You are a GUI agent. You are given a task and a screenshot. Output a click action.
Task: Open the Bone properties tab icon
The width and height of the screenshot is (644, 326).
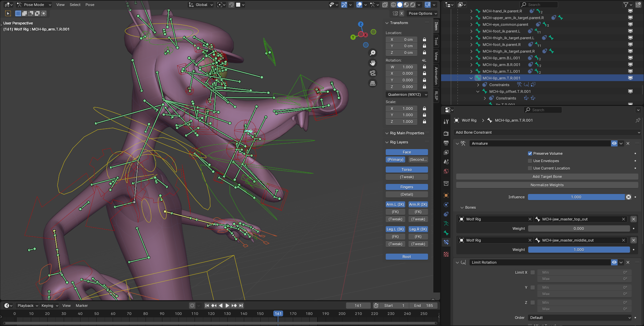point(446,233)
